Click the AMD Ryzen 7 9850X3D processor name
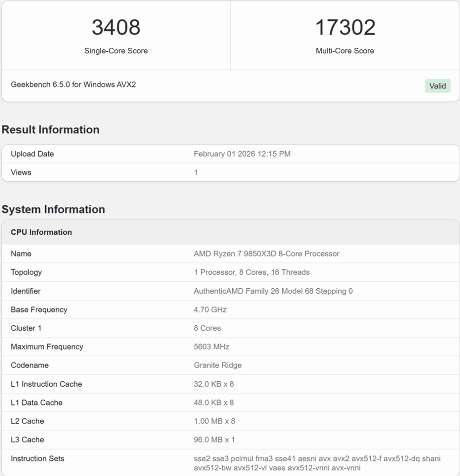This screenshot has height=476, width=460. [266, 254]
